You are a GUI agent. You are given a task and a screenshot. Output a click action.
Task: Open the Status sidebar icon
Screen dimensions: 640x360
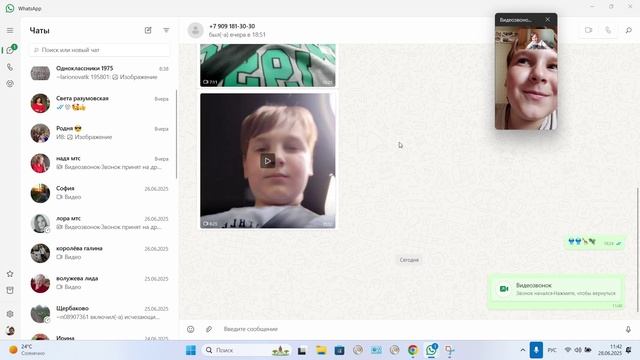coord(10,84)
